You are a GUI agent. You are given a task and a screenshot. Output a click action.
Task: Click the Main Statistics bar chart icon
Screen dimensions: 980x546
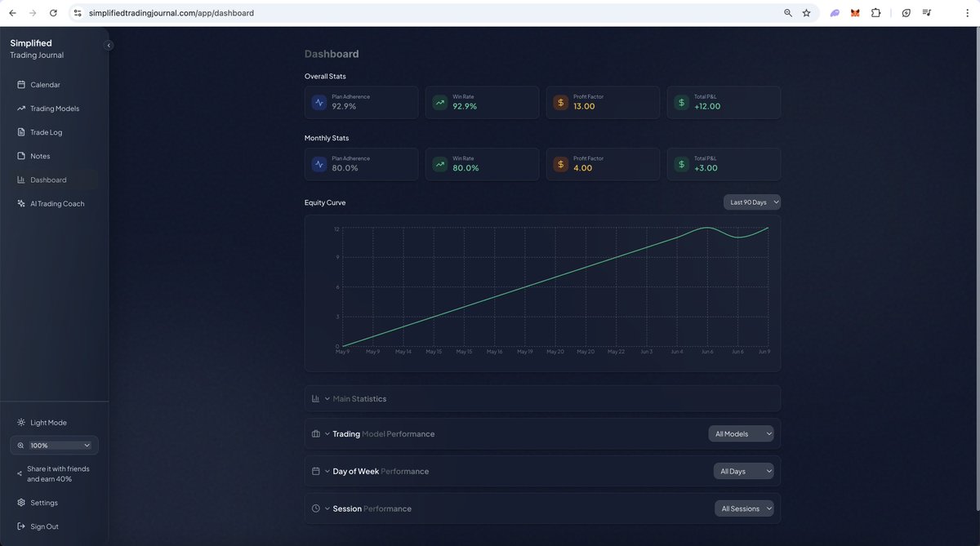click(x=316, y=399)
